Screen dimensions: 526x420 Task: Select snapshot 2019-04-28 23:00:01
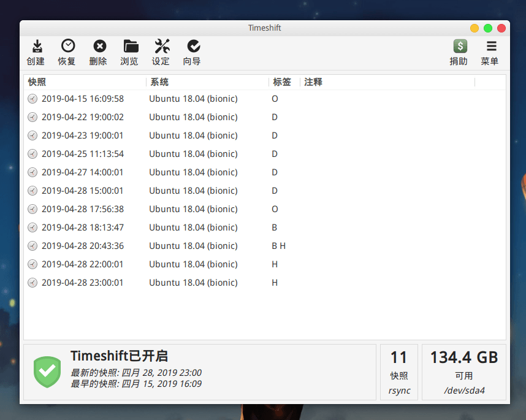pyautogui.click(x=265, y=283)
